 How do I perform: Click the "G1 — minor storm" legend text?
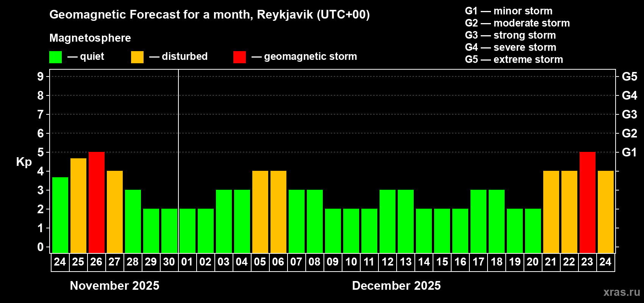(x=509, y=11)
